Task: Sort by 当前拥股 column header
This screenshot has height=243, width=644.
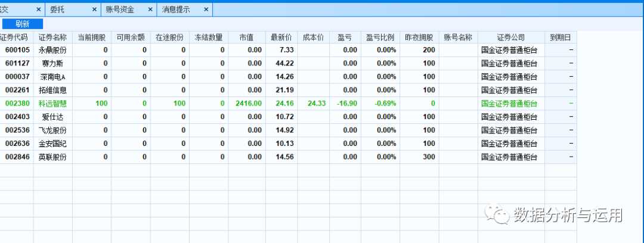Action: (x=91, y=37)
